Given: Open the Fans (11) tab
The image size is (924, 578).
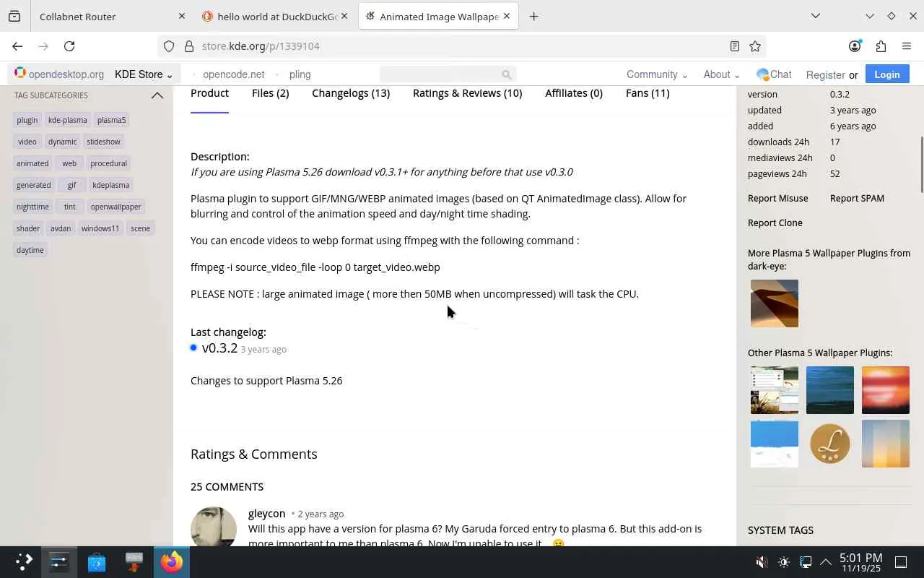Looking at the screenshot, I should click(x=648, y=93).
